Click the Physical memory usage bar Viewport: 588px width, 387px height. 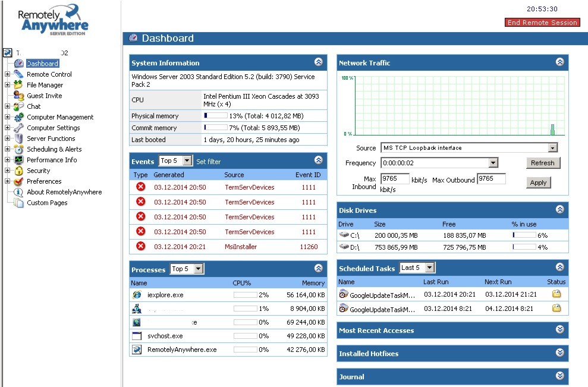click(216, 115)
